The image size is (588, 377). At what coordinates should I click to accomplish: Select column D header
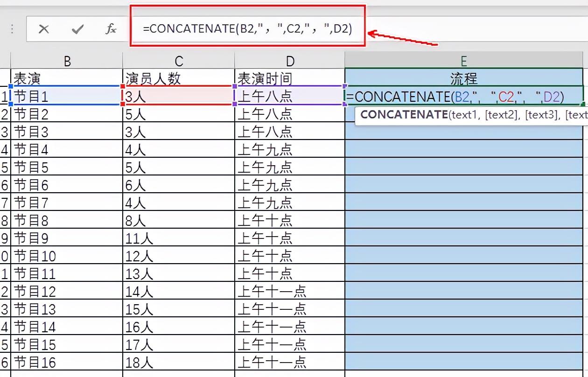290,61
